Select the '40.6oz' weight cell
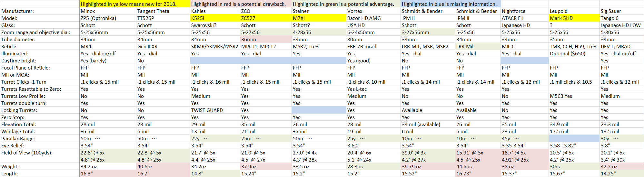The image size is (644, 177). point(163,167)
